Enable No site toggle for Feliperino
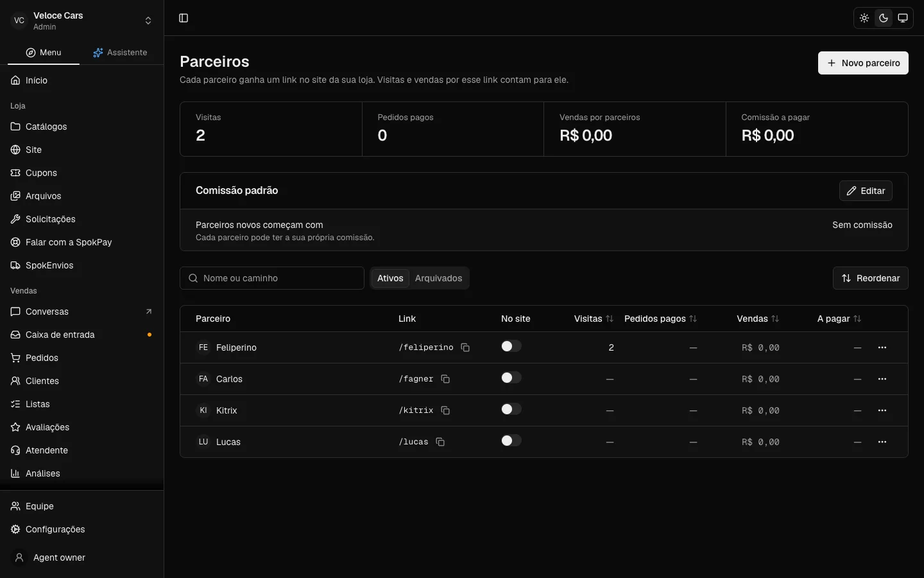 click(x=511, y=346)
